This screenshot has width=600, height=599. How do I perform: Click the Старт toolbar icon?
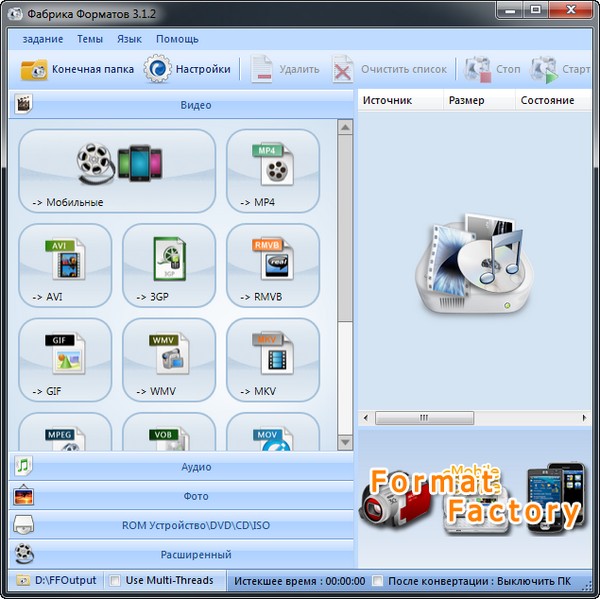point(544,69)
